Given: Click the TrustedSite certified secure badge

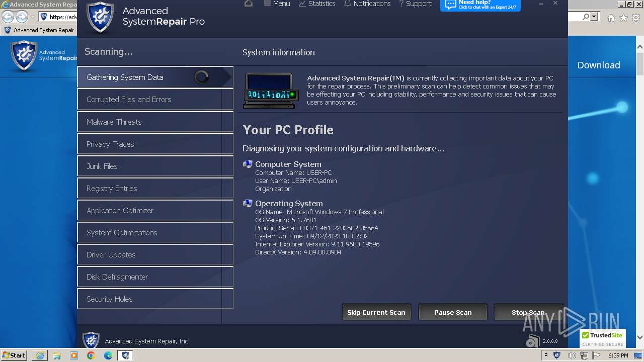Looking at the screenshot, I should [603, 338].
